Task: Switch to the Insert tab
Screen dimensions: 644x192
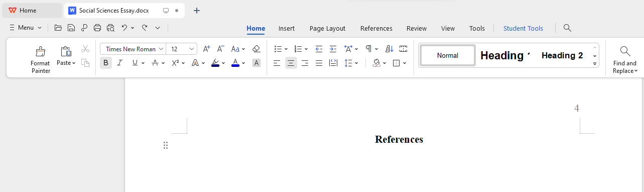Action: [287, 28]
